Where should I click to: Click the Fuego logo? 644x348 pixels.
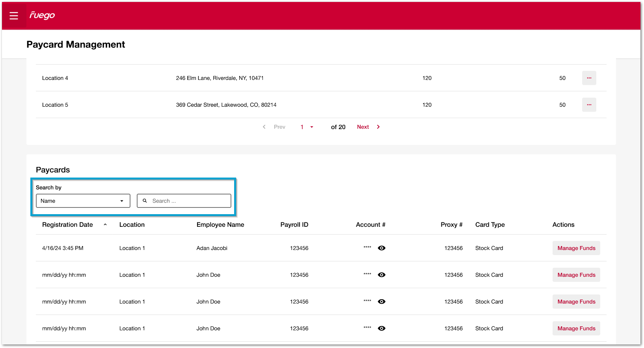[x=42, y=15]
